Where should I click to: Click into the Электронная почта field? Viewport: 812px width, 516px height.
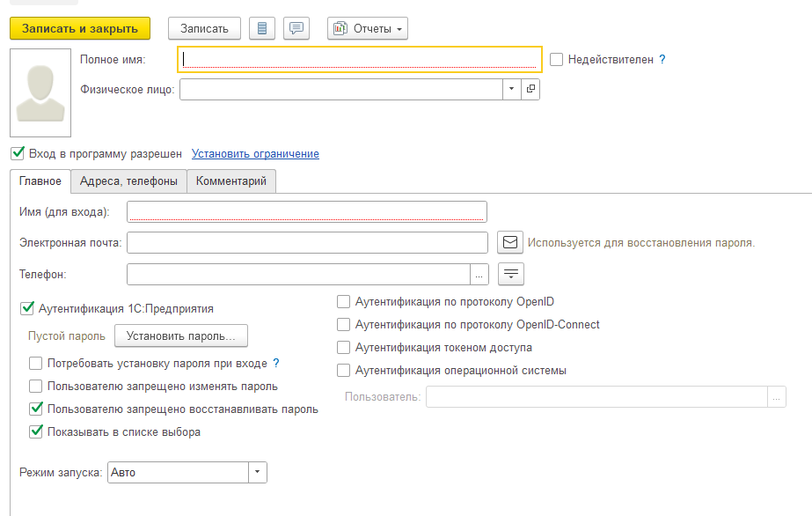[x=307, y=242]
